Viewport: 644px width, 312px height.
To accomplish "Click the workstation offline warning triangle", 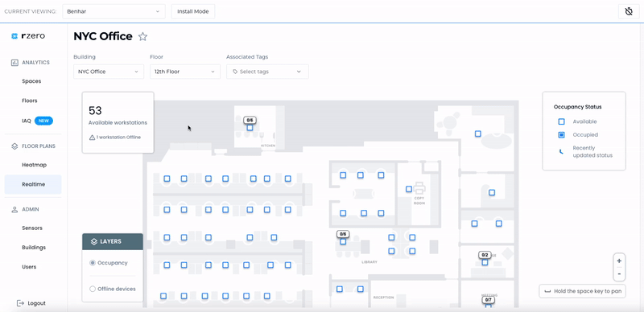I will tap(92, 138).
